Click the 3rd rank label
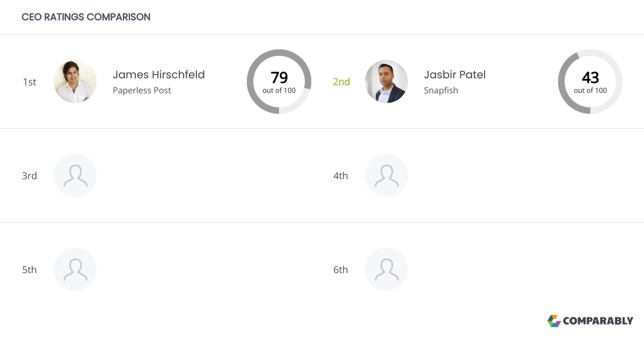The height and width of the screenshot is (338, 644). [x=30, y=176]
